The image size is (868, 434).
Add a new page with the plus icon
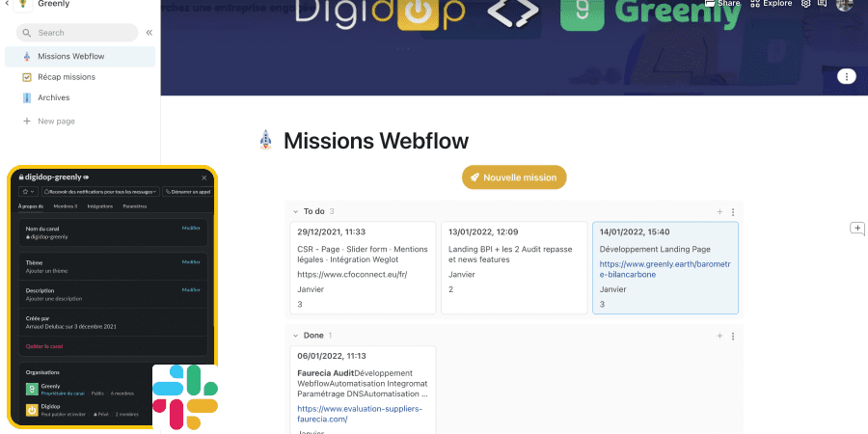click(x=27, y=122)
